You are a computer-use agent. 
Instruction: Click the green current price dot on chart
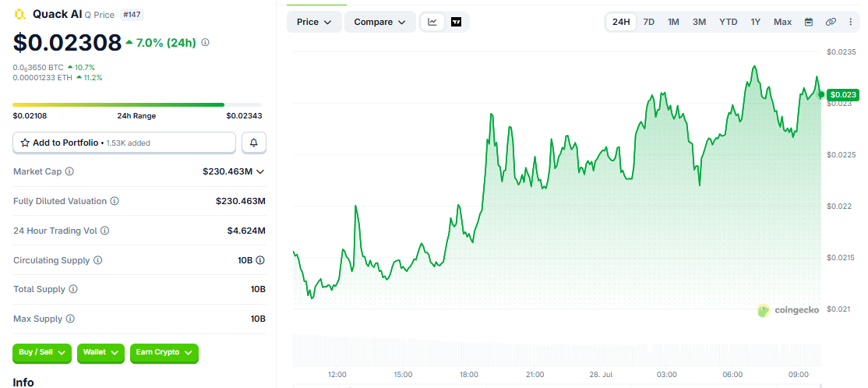coord(821,94)
